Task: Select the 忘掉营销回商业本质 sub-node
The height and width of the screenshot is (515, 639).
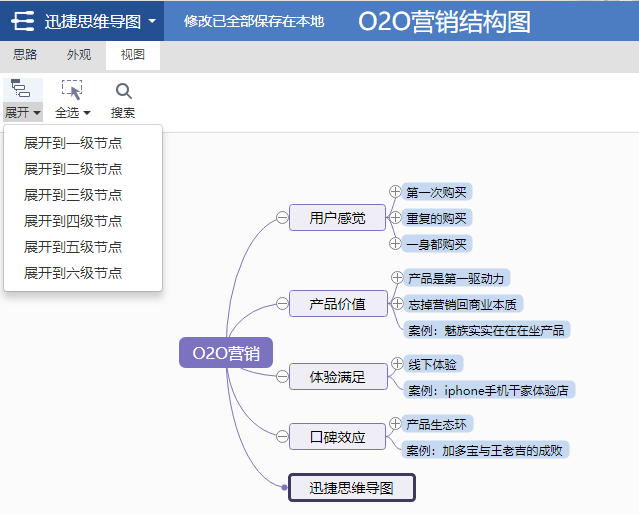Action: [x=463, y=304]
